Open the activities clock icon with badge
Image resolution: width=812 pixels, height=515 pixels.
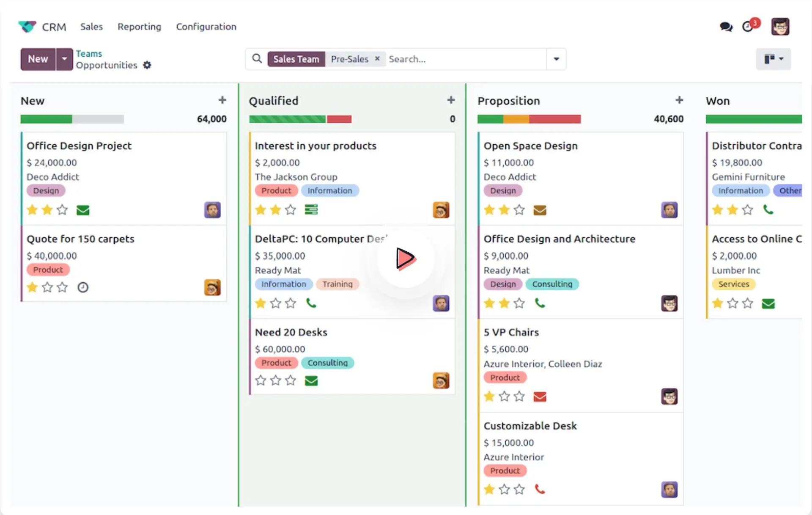[748, 27]
